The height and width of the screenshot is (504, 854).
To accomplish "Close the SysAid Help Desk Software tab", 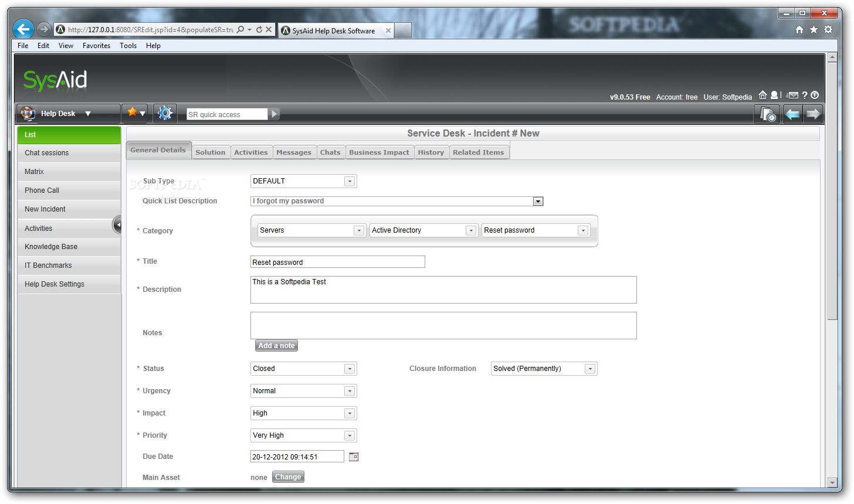I will [388, 31].
